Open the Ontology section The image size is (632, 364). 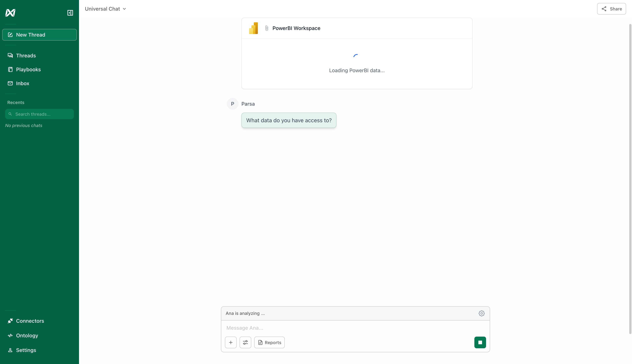(27, 335)
